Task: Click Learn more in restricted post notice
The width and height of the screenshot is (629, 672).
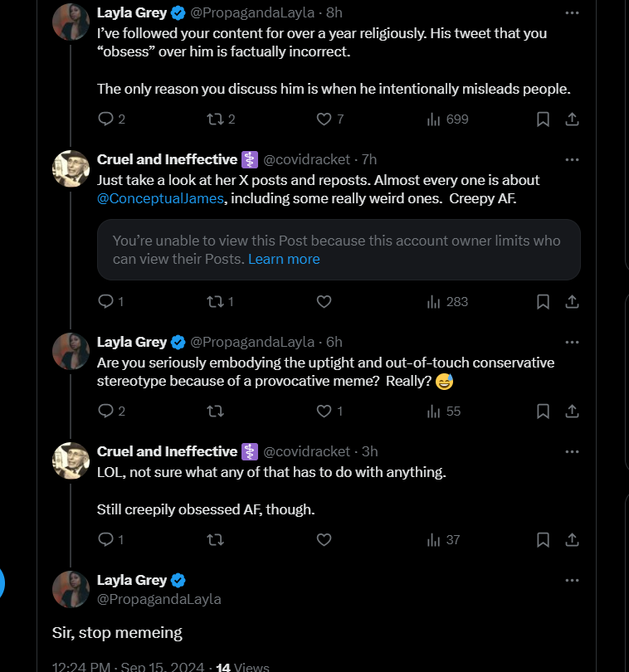Action: (x=284, y=259)
